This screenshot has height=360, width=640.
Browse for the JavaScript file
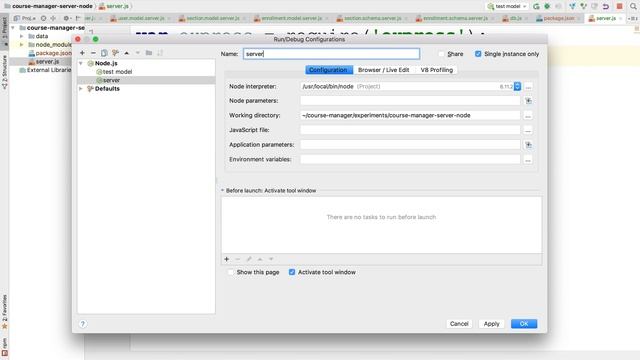(x=528, y=131)
